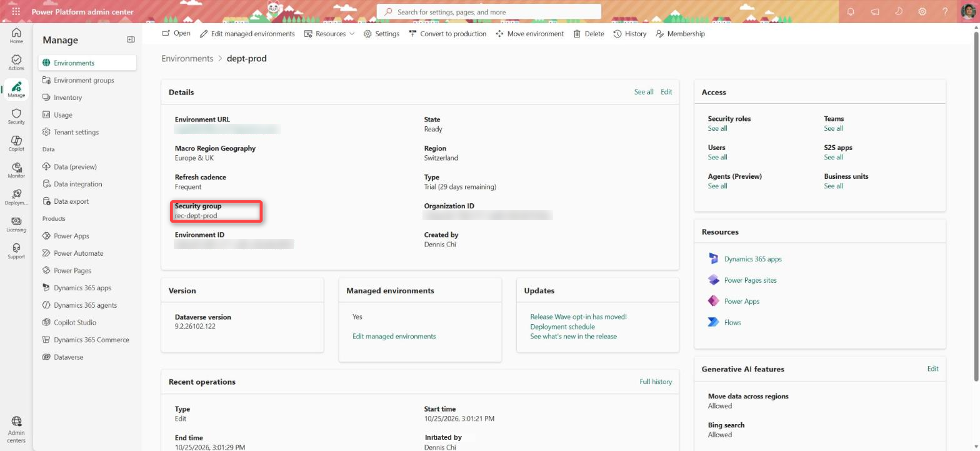980x451 pixels.
Task: Open the settings gear in the header
Action: click(922, 11)
